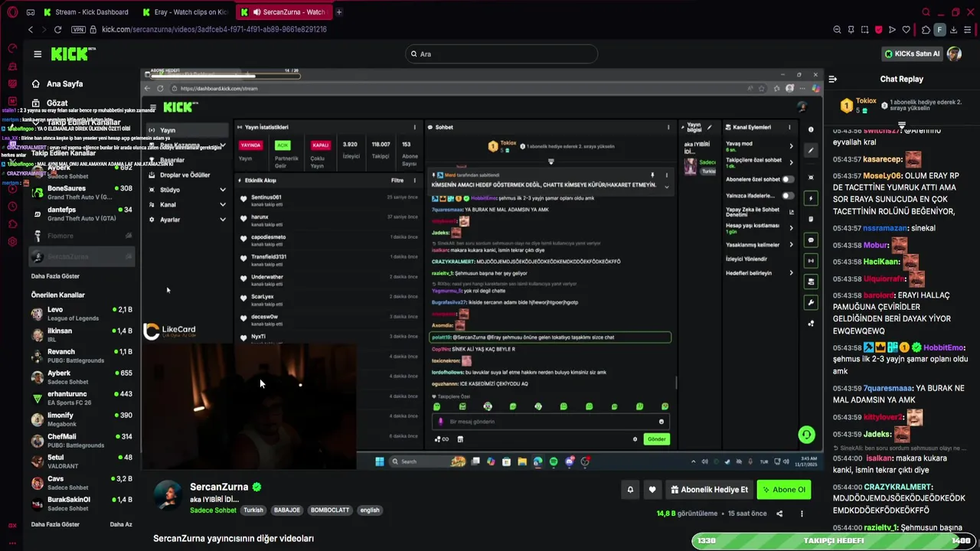Click the green Kick logo

click(x=73, y=54)
